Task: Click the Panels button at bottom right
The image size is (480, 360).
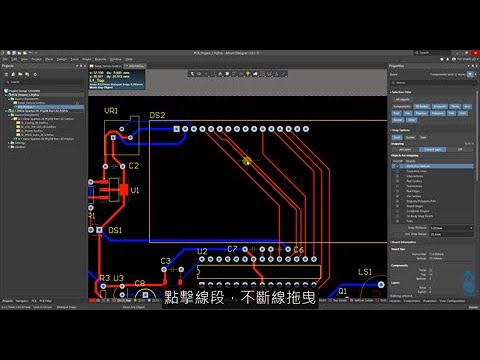Action: (473, 307)
